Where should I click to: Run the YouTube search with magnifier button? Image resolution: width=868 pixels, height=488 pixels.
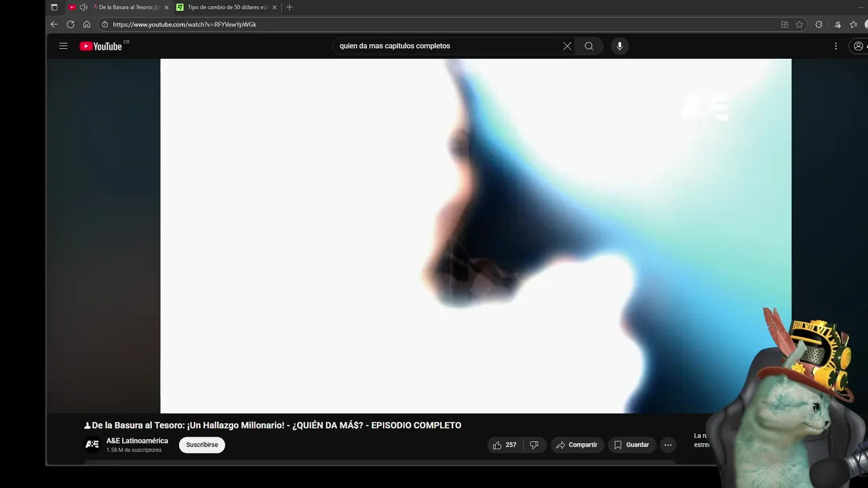[x=589, y=46]
